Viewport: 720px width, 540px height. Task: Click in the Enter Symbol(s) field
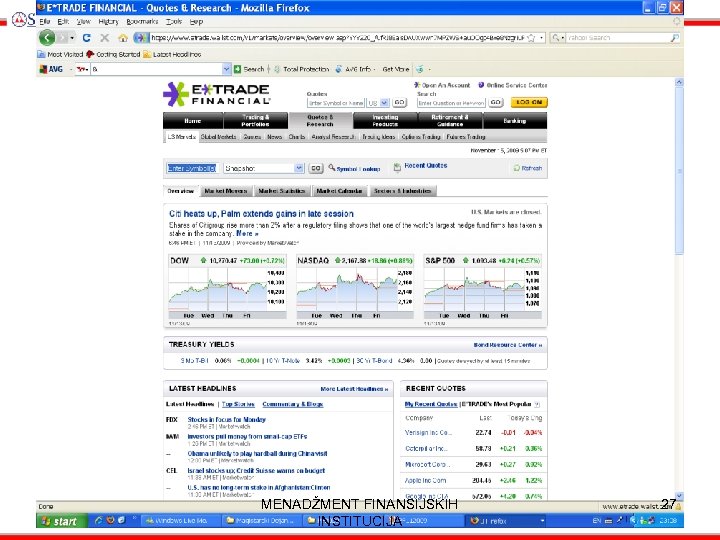(x=191, y=168)
